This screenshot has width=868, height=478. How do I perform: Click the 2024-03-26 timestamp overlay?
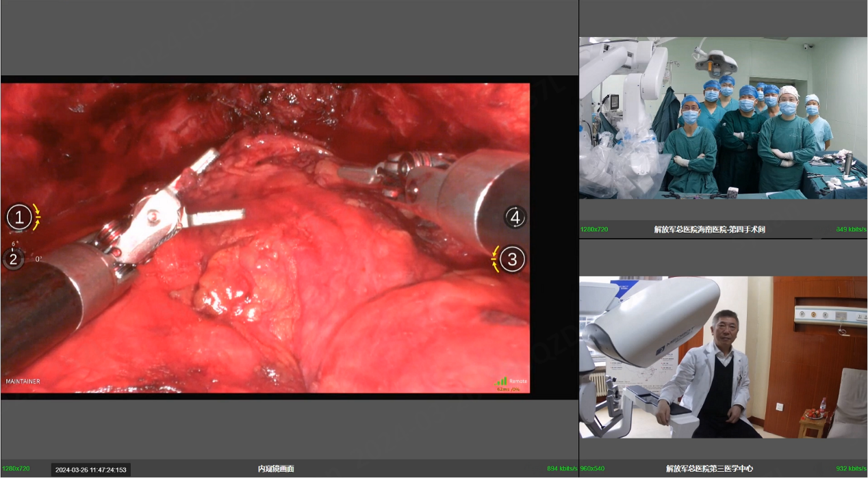pyautogui.click(x=91, y=469)
